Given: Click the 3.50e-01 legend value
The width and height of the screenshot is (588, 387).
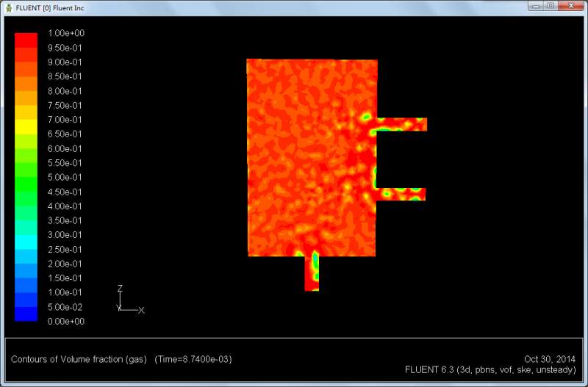Looking at the screenshot, I should 65,220.
